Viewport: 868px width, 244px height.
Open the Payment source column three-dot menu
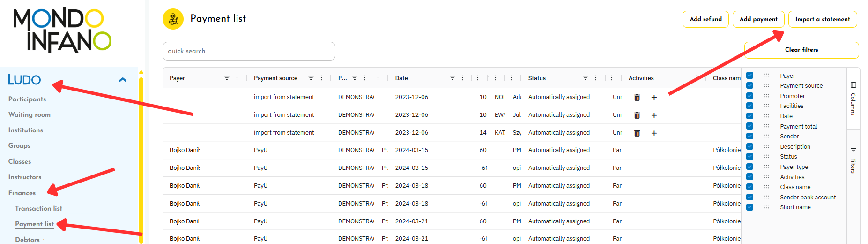click(321, 78)
